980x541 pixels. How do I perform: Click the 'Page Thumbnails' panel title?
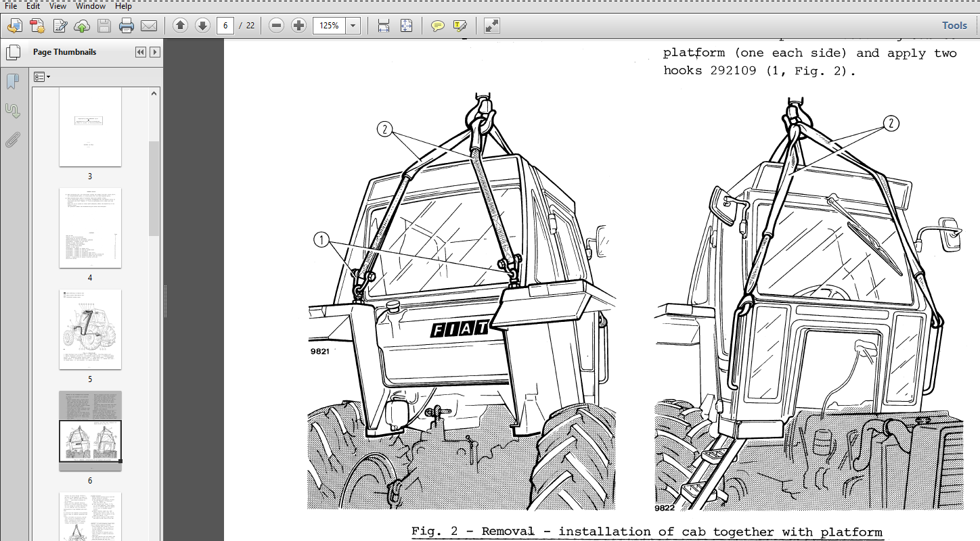[65, 52]
